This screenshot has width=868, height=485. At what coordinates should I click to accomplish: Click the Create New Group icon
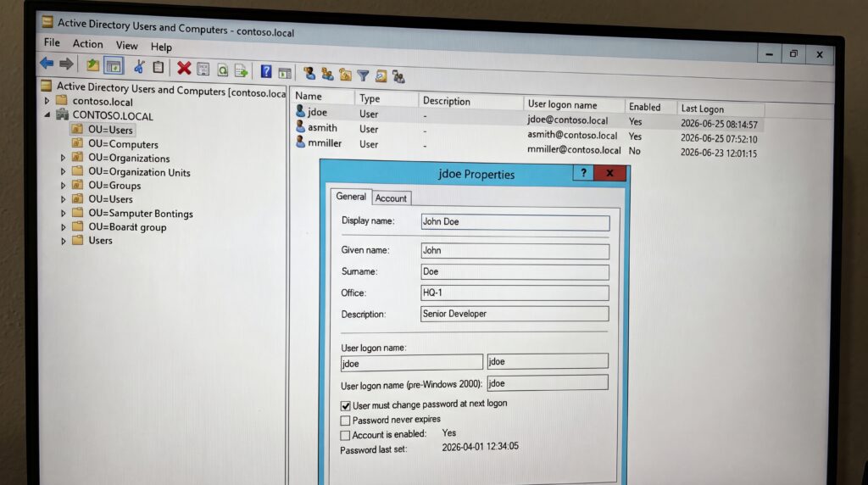click(327, 74)
